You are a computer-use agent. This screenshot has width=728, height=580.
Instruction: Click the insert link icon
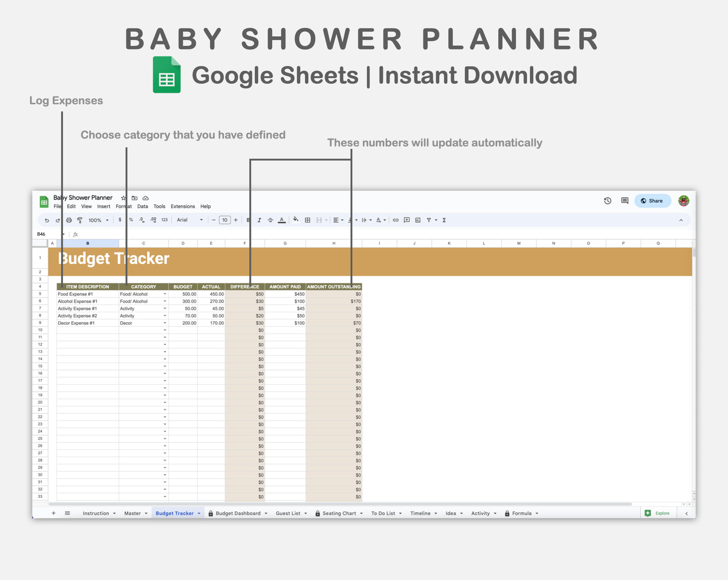coord(395,220)
